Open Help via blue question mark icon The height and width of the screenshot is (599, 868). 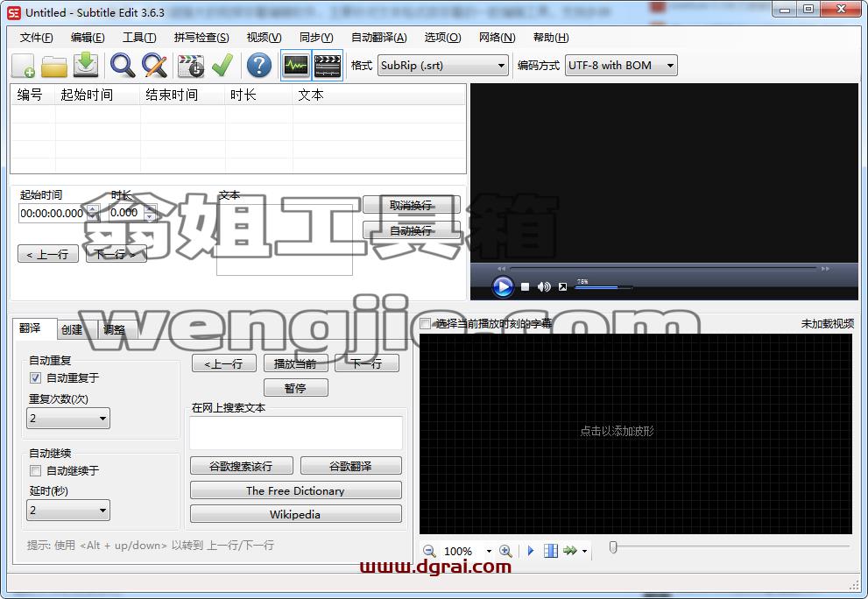point(259,66)
